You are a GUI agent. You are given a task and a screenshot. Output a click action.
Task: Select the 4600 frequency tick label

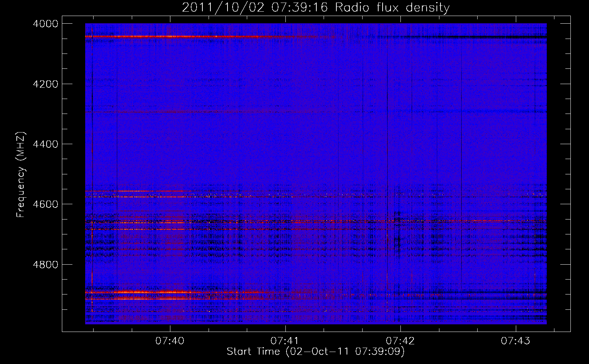[46, 204]
